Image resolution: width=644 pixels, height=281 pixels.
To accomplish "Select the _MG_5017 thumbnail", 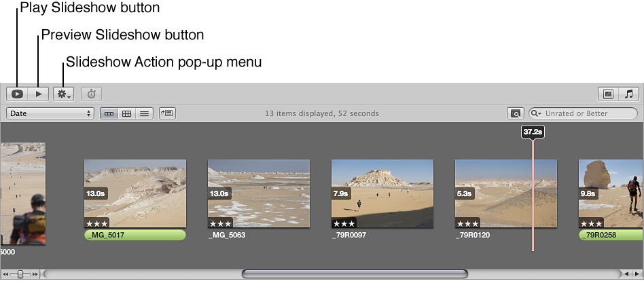I will tap(135, 193).
